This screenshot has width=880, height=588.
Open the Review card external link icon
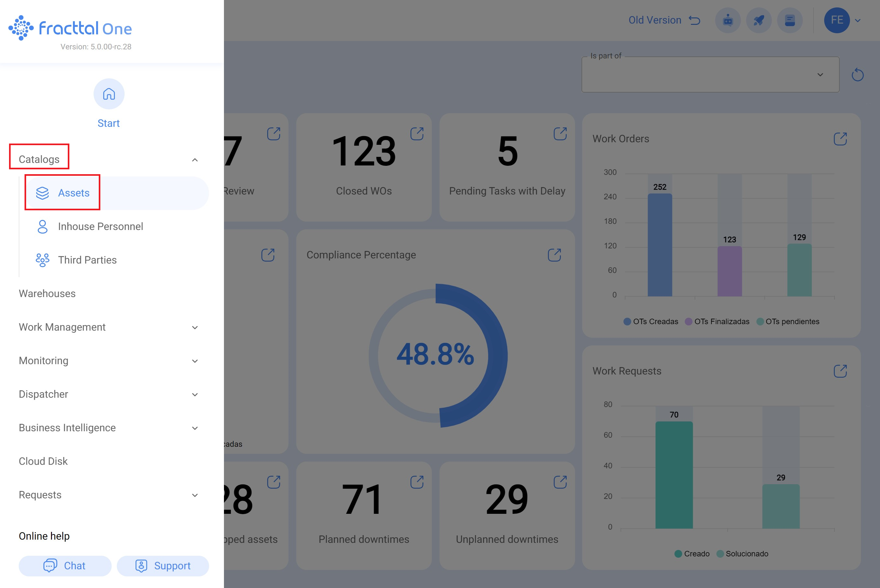pos(273,134)
